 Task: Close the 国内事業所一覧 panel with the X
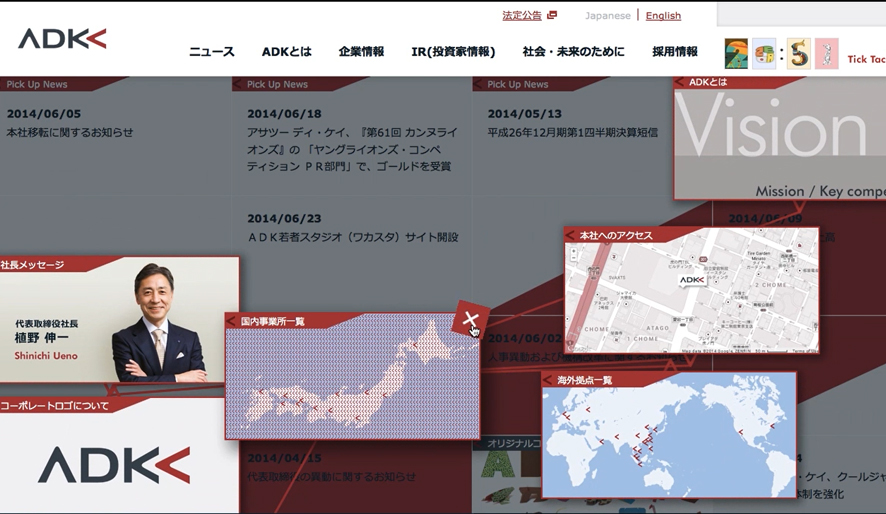coord(470,320)
